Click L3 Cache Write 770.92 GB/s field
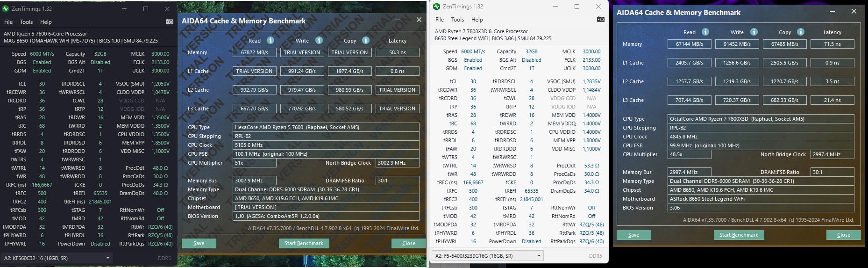868x268 pixels. click(302, 109)
